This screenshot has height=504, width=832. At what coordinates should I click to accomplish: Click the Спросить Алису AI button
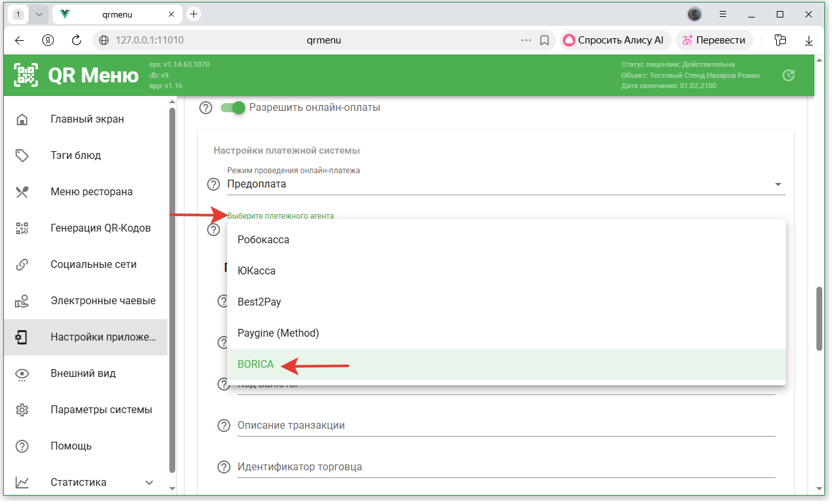(x=613, y=40)
